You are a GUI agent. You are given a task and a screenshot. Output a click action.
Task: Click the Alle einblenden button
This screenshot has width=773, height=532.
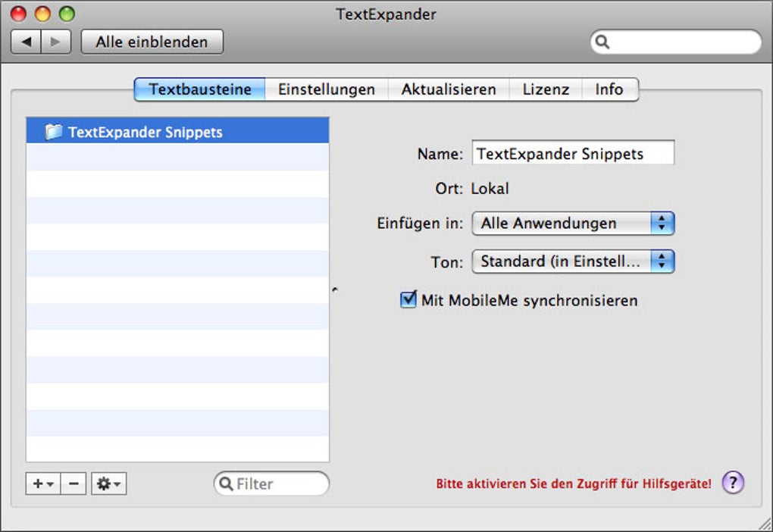click(152, 42)
